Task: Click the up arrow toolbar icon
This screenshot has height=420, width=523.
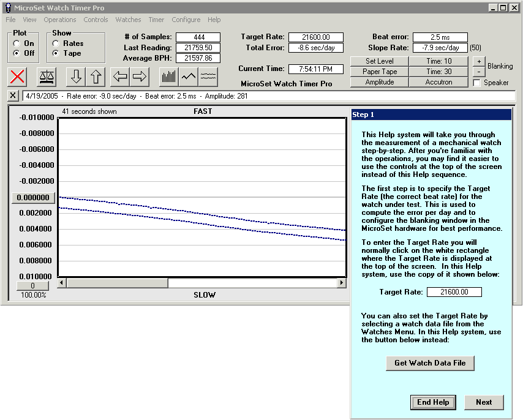Action: coord(96,77)
